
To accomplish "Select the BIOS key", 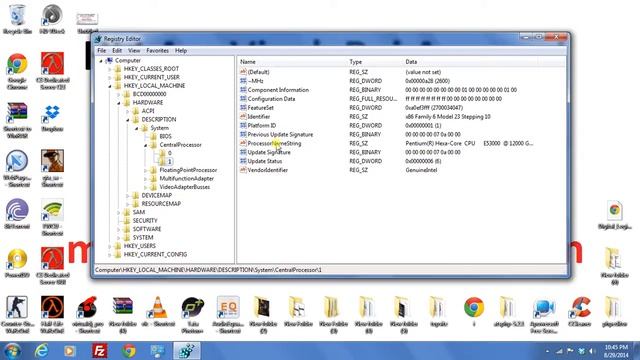I will click(165, 136).
